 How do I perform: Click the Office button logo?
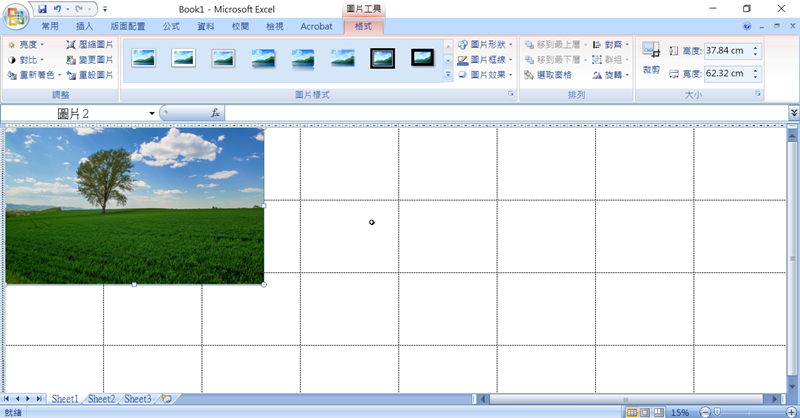[15, 16]
